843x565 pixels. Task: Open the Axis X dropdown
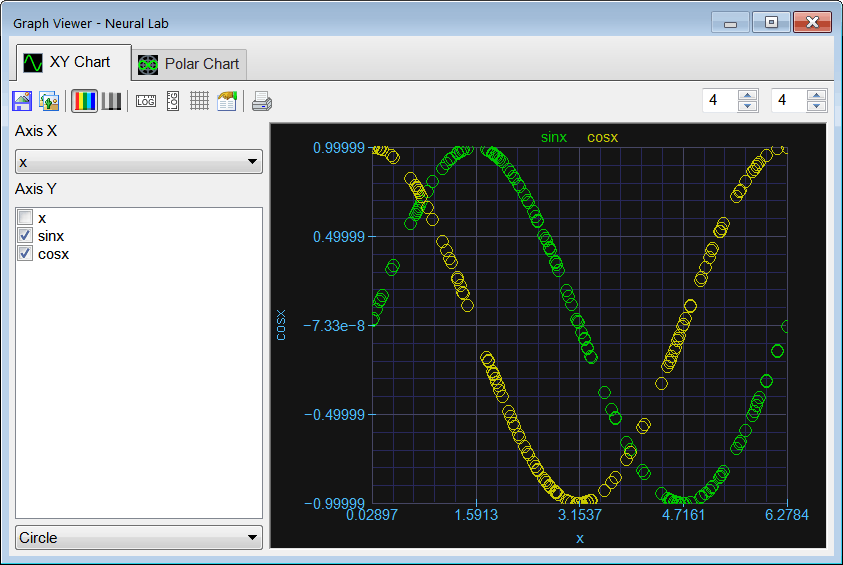[x=139, y=162]
